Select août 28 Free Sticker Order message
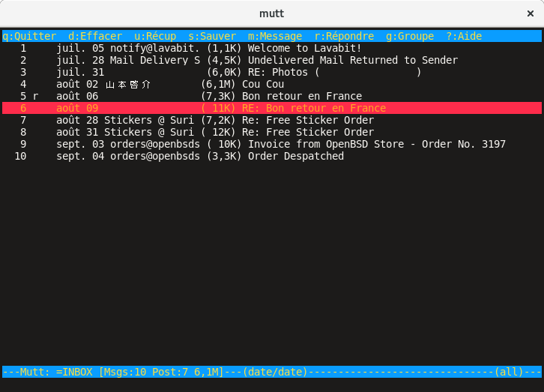Screen dimensions: 544x392 click(308, 120)
